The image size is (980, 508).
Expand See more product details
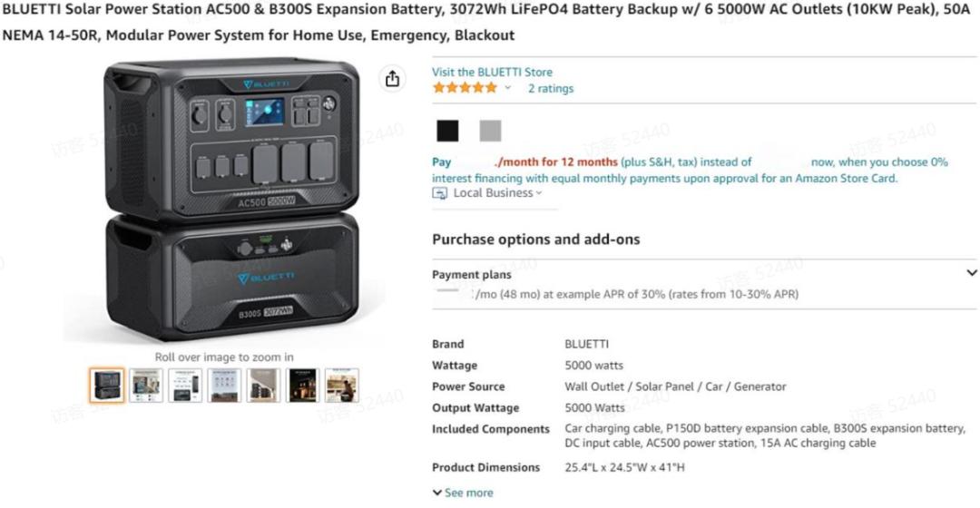[463, 493]
